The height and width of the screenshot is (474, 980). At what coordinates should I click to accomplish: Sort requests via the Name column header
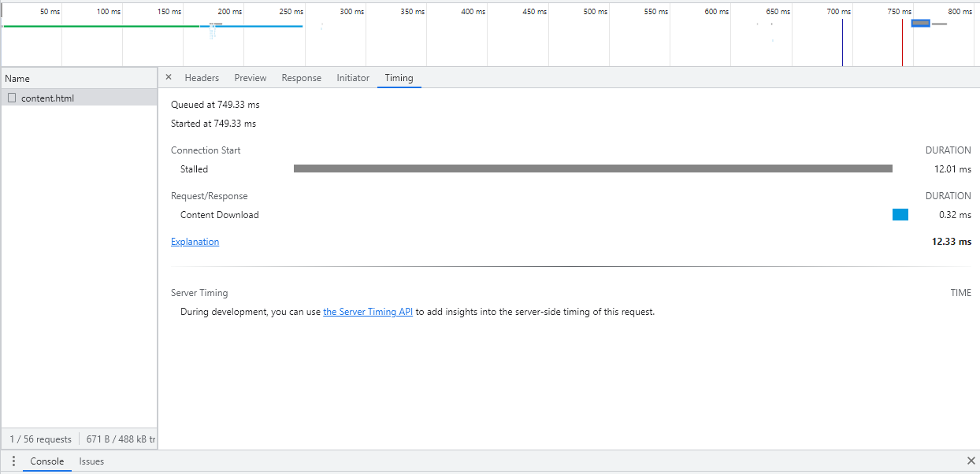[16, 78]
